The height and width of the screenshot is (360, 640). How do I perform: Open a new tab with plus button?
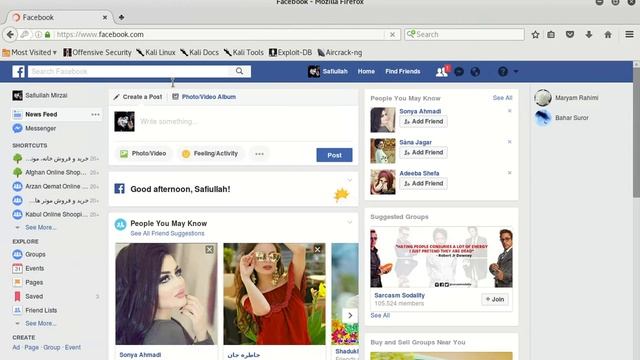(121, 17)
